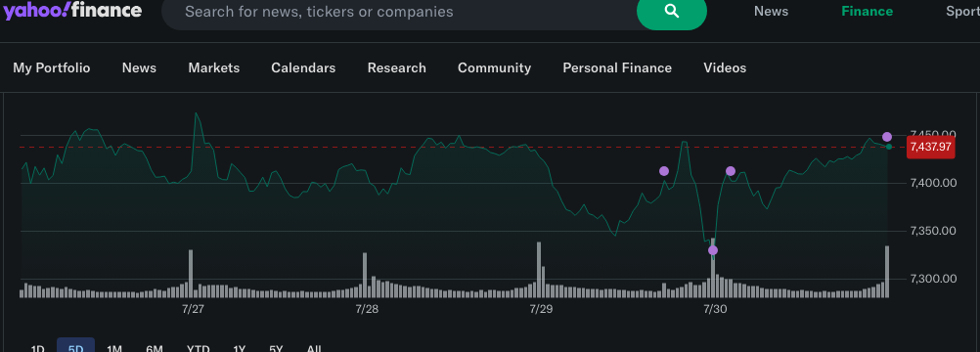Click the 7,300.00 price axis label

tap(933, 279)
